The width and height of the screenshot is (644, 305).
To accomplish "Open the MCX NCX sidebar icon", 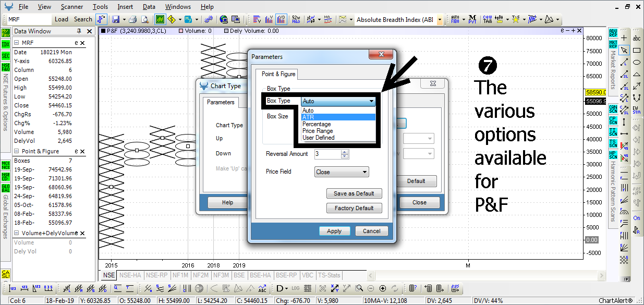I will (6, 165).
